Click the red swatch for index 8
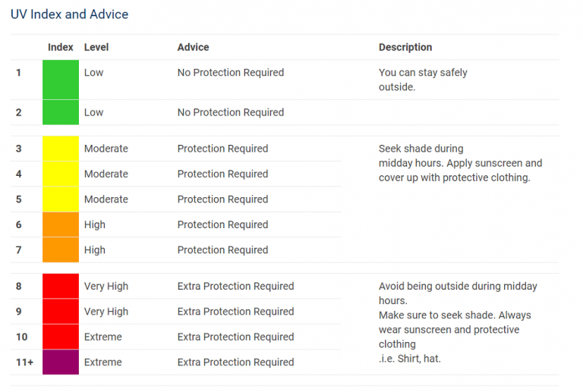Screen dimensions: 583x392 click(x=61, y=286)
